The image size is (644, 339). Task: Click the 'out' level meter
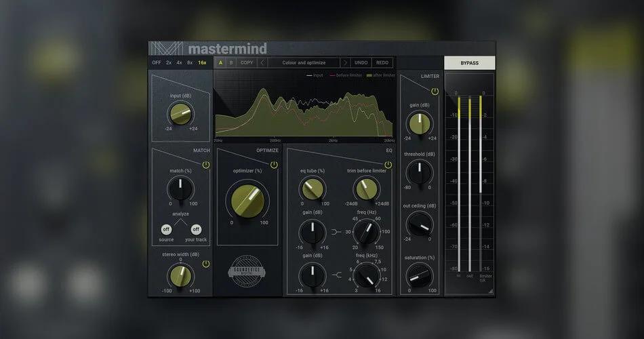[x=470, y=184]
